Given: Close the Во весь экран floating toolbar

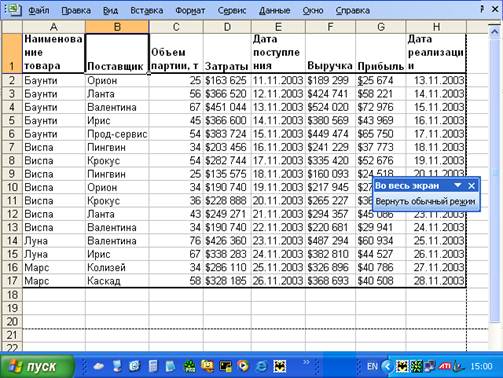Looking at the screenshot, I should click(x=471, y=186).
